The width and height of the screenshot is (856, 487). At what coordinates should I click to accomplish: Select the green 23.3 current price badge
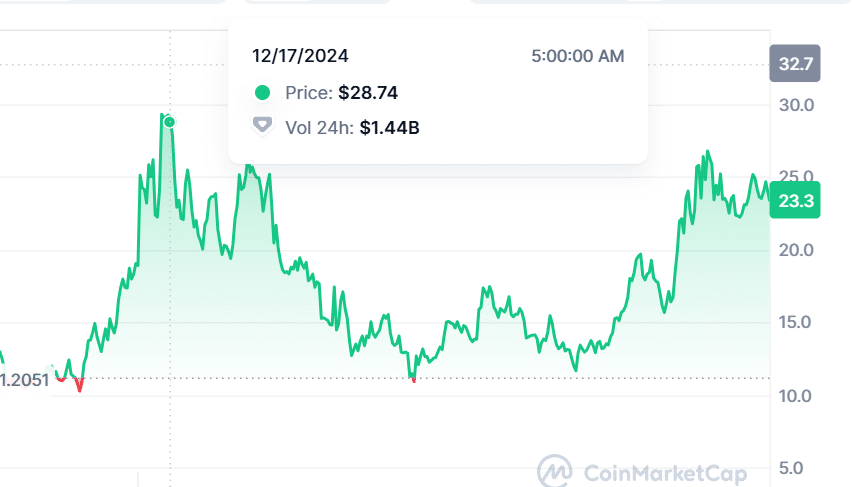point(796,201)
